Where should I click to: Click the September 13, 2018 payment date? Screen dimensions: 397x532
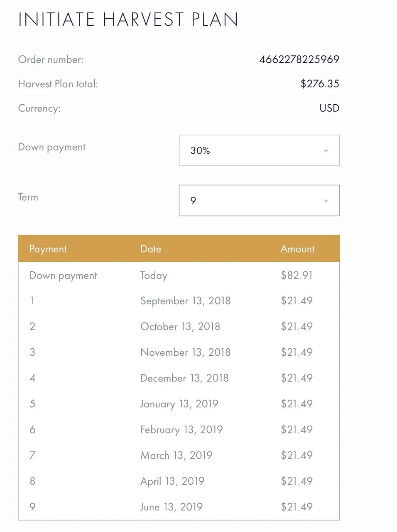tap(186, 301)
